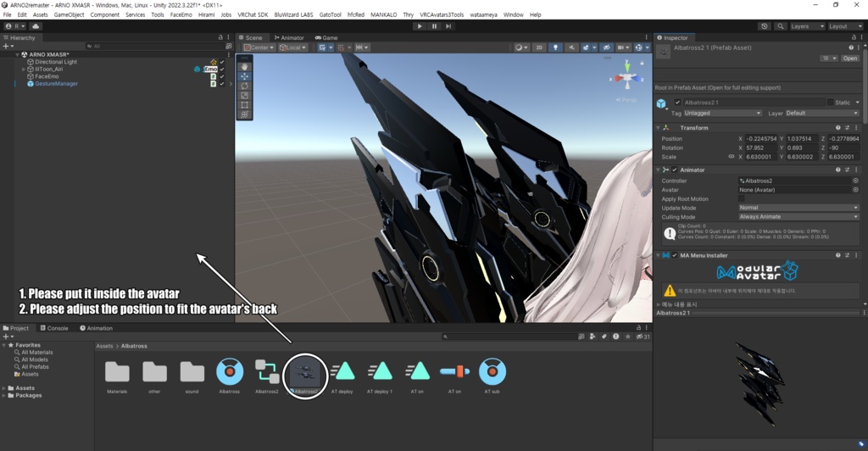This screenshot has width=868, height=451.
Task: Open the Update Mode dropdown
Action: coord(798,208)
